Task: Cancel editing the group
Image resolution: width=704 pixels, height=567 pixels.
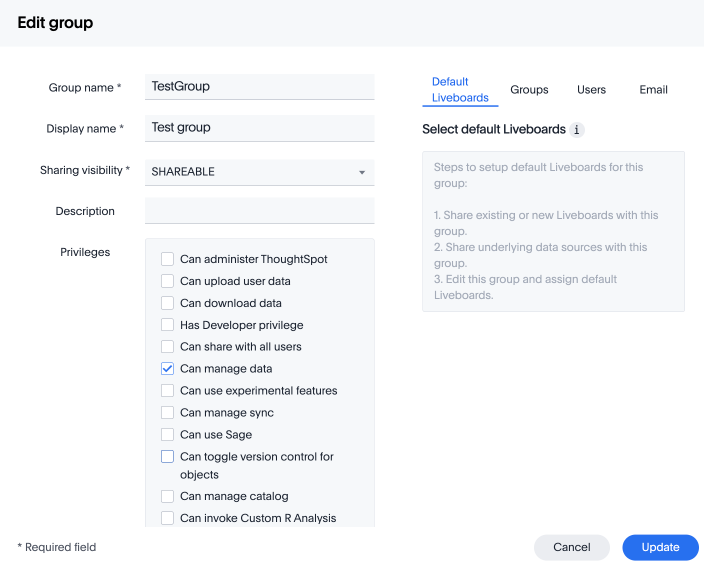Action: coord(571,547)
